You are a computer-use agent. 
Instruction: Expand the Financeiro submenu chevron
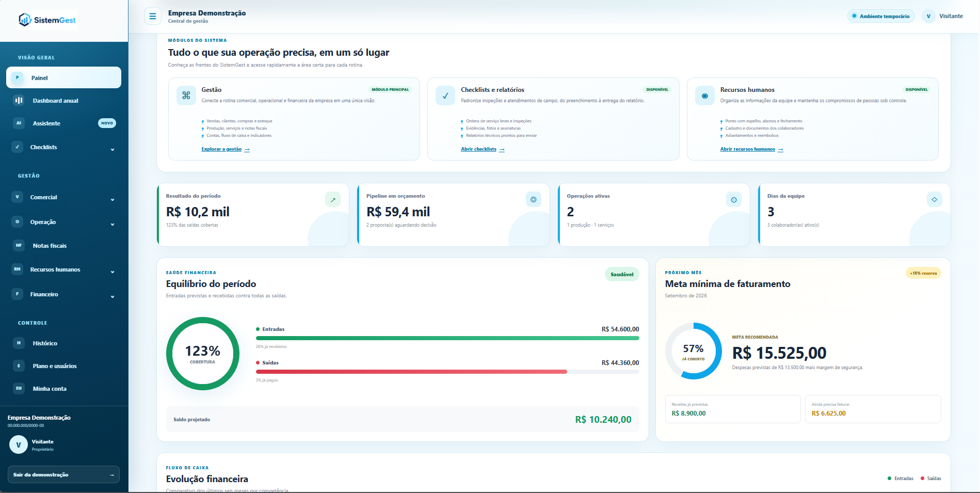tap(113, 297)
